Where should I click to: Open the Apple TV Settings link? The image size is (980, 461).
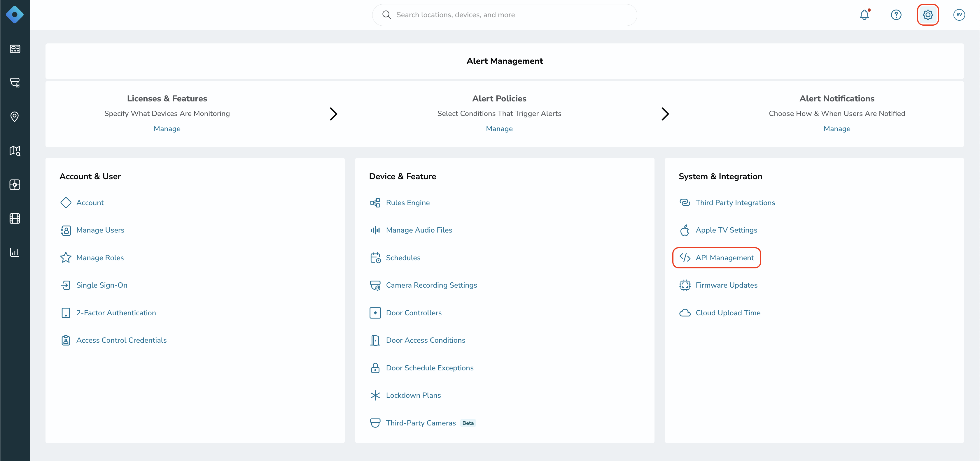click(726, 230)
